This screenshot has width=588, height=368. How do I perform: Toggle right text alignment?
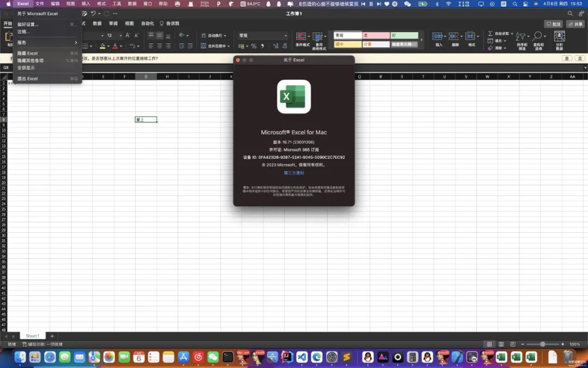(168, 46)
